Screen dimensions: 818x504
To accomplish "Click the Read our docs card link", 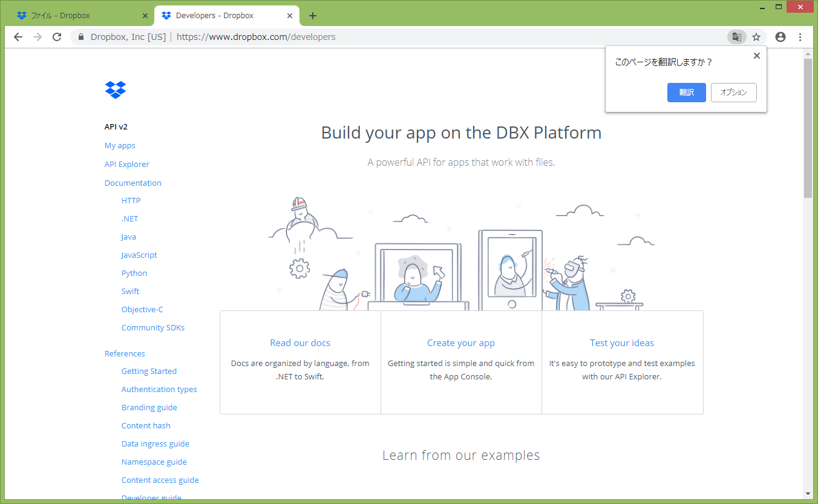I will pyautogui.click(x=300, y=343).
